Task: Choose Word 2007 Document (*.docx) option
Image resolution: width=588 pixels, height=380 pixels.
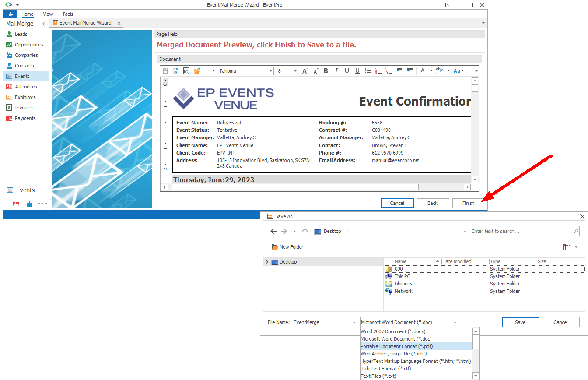Action: pyautogui.click(x=416, y=331)
